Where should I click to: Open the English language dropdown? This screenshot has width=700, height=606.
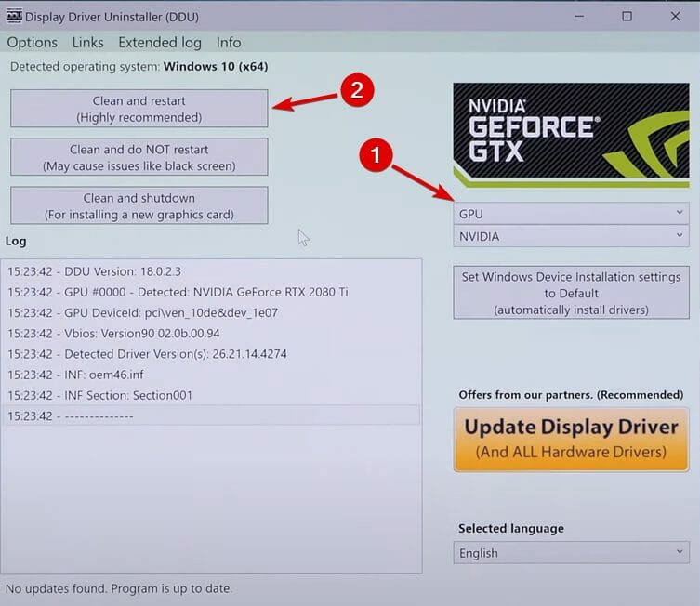[571, 552]
